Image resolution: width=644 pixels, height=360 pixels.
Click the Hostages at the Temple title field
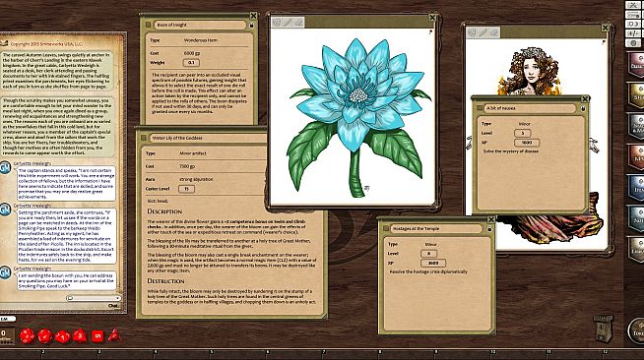pos(437,229)
